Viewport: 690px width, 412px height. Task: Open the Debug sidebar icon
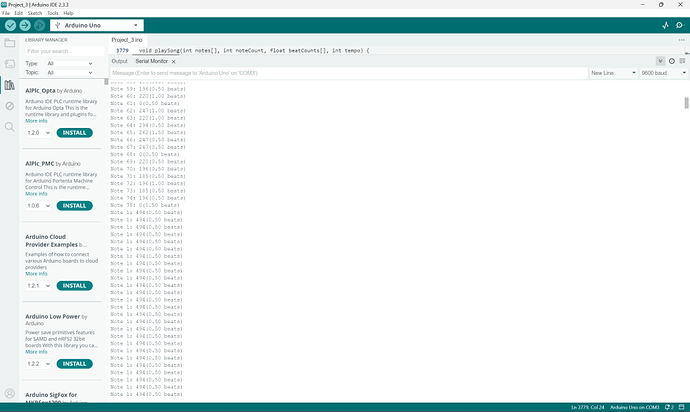pos(10,106)
